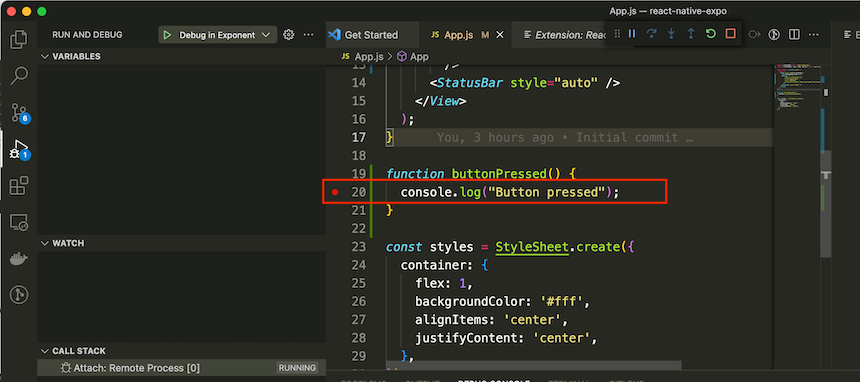Open the Extensions view icon
Image resolution: width=860 pixels, height=382 pixels.
(19, 186)
